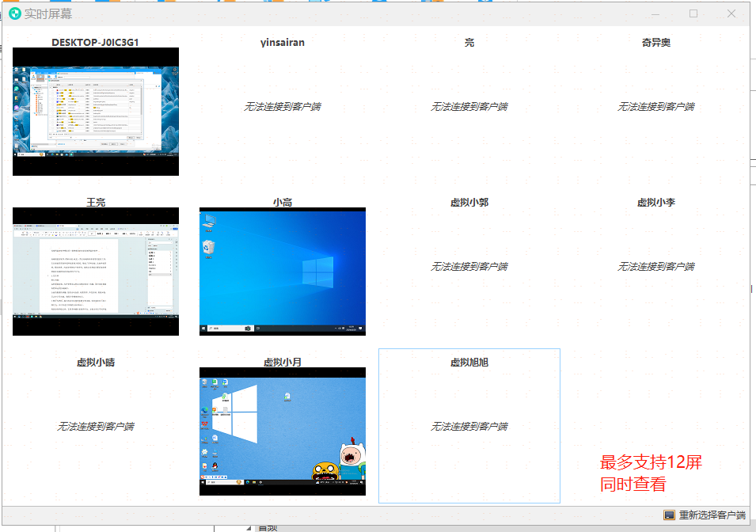Click 无法连接到客户端 under 虚拟小李
The height and width of the screenshot is (532, 756).
coord(656,267)
